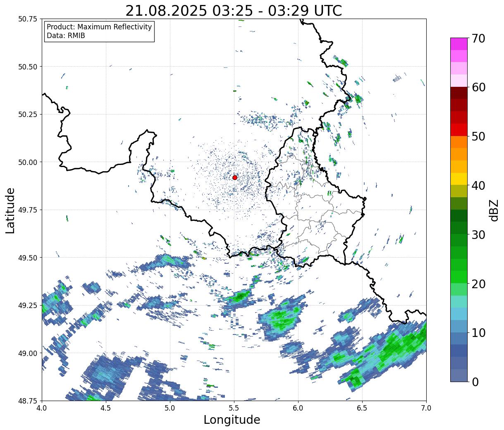Click longitude tick label 6.5
This screenshot has width=504, height=430.
[362, 408]
